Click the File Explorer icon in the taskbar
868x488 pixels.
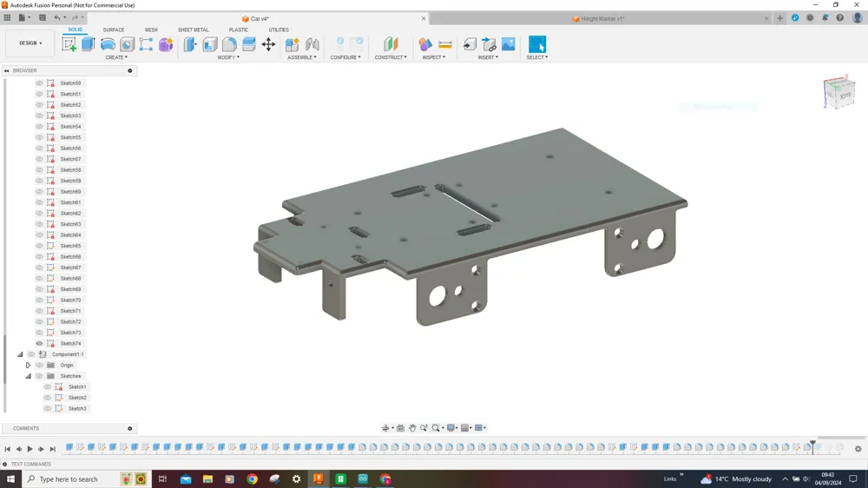(207, 479)
